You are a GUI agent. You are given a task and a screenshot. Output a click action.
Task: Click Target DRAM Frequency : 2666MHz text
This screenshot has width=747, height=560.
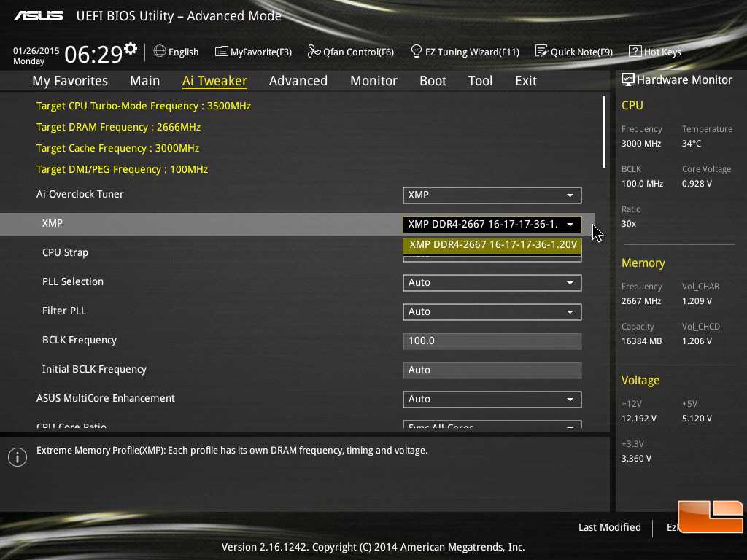[x=119, y=127]
